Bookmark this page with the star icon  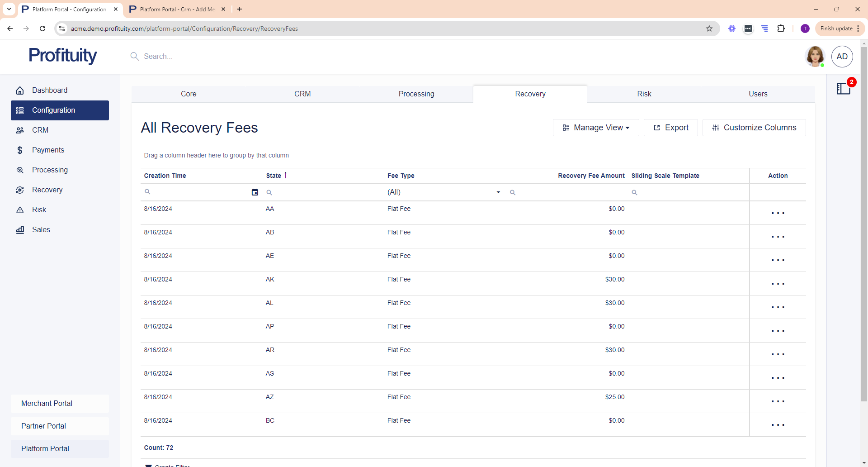pos(709,29)
